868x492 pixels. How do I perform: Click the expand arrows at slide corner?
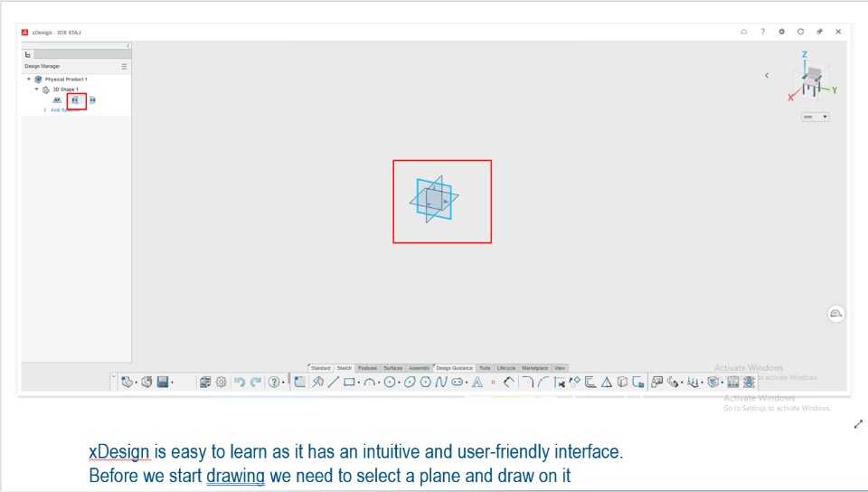tap(858, 424)
